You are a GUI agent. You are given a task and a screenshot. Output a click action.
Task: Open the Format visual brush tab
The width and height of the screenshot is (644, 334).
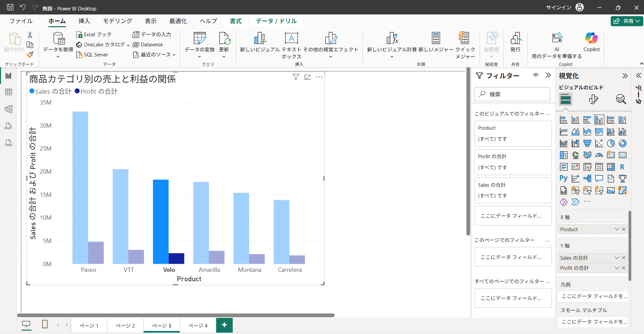coord(593,99)
